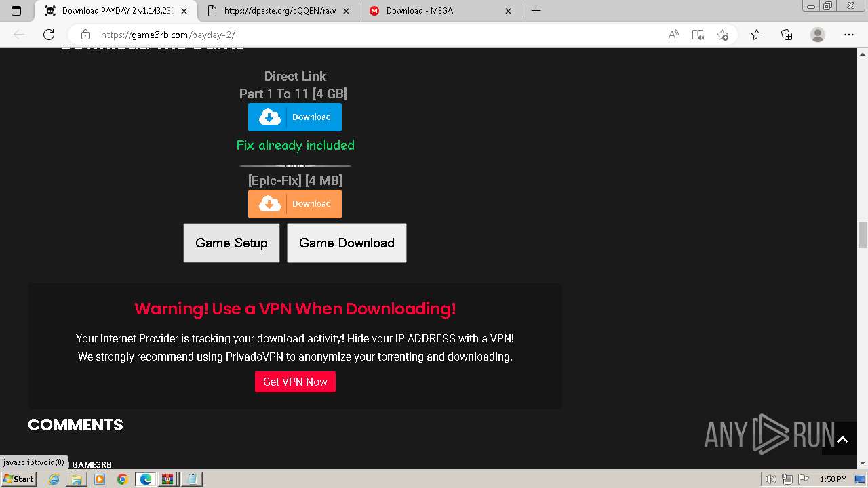Close the Download PAYDAY 2 tab
868x488 pixels.
(x=184, y=11)
